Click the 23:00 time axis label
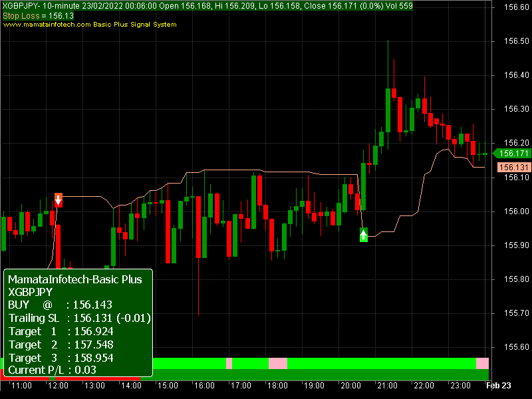Viewport: 532px width, 399px height. tap(461, 386)
